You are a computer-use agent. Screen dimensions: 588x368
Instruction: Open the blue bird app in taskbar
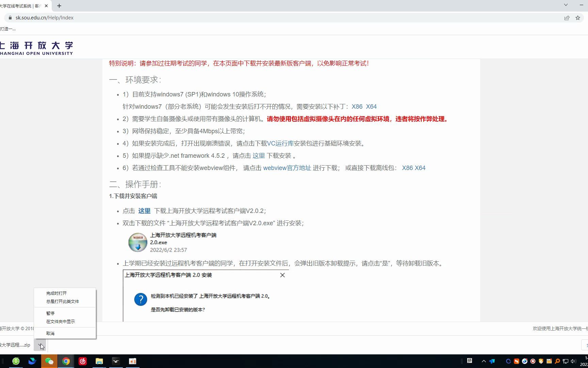click(x=32, y=361)
